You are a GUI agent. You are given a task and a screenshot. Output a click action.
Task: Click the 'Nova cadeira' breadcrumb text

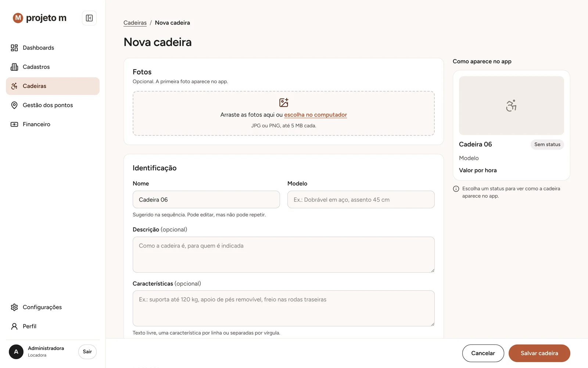pos(172,23)
